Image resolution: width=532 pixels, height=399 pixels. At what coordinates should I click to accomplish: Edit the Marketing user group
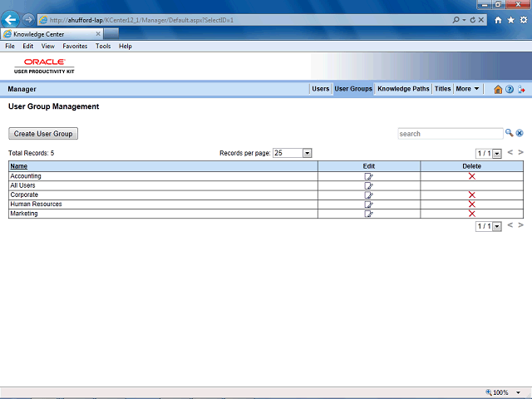pyautogui.click(x=368, y=214)
